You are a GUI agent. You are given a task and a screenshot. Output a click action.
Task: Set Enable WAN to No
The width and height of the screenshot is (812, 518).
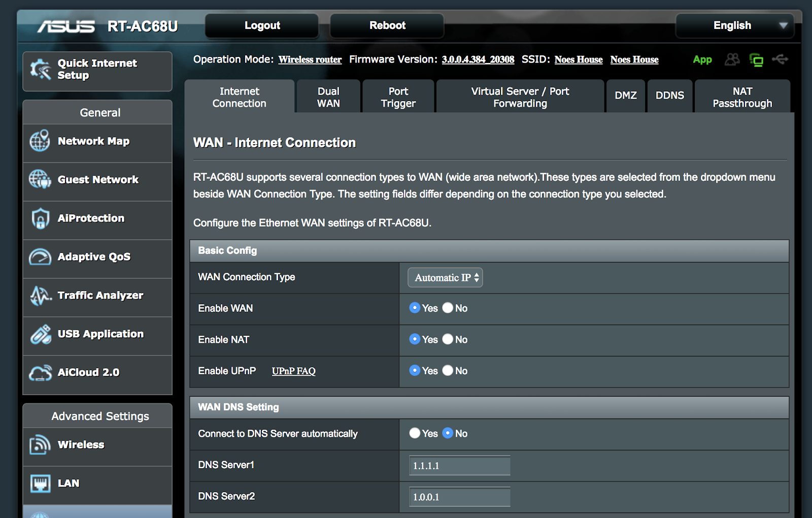coord(448,308)
